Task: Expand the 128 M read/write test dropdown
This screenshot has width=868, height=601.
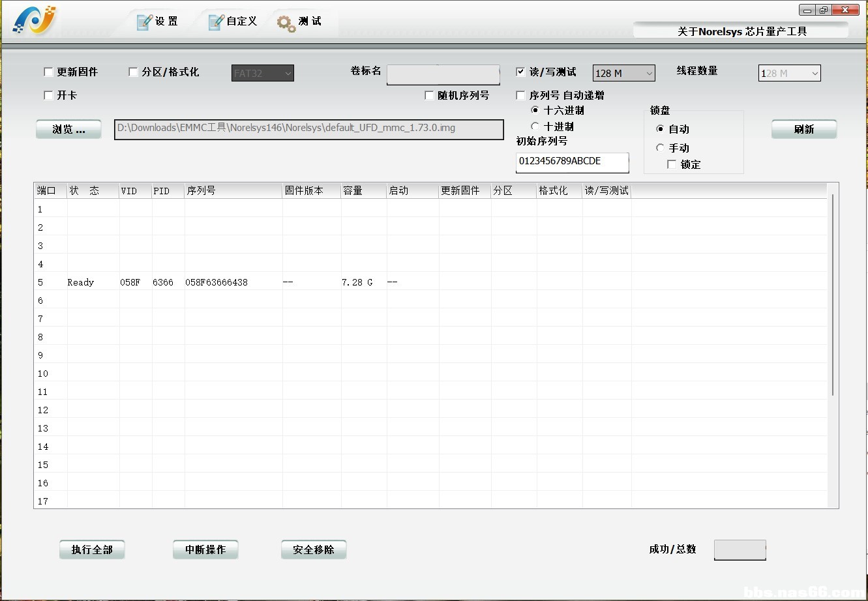Action: click(623, 73)
